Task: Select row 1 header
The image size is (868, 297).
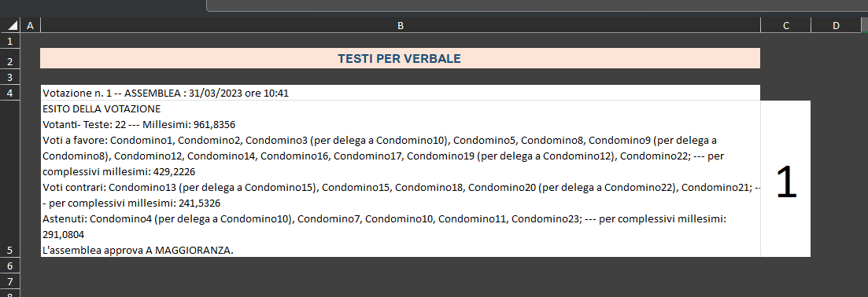Action: point(10,41)
